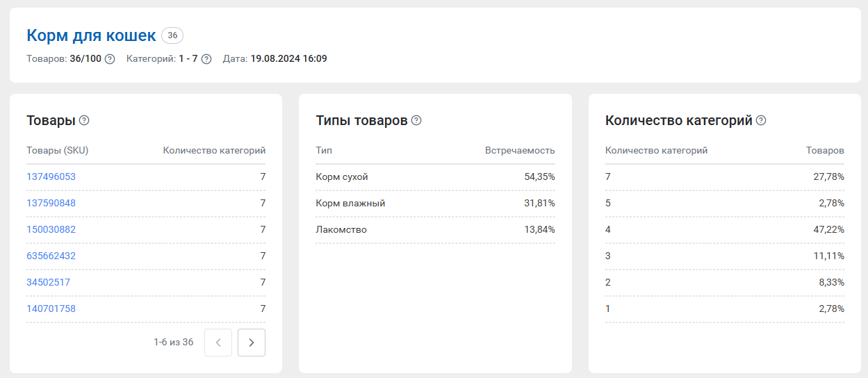This screenshot has width=868, height=378.
Task: Open product SKU 635662432
Action: (51, 256)
